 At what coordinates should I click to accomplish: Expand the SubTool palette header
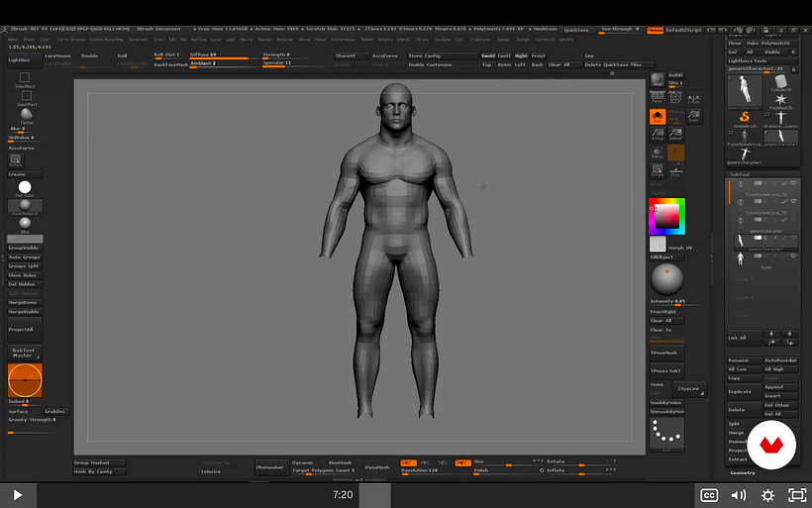point(740,174)
